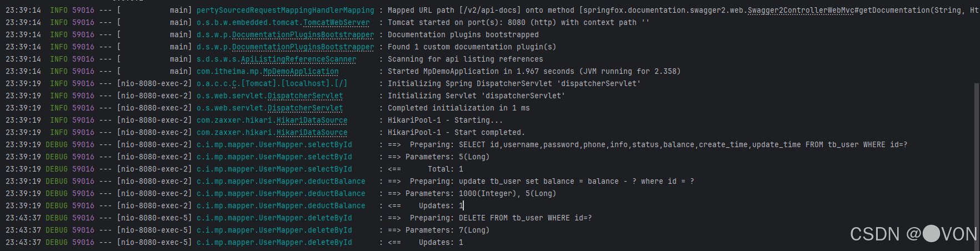Click HikariDataSource link on 'Start completed.' line

(312, 133)
